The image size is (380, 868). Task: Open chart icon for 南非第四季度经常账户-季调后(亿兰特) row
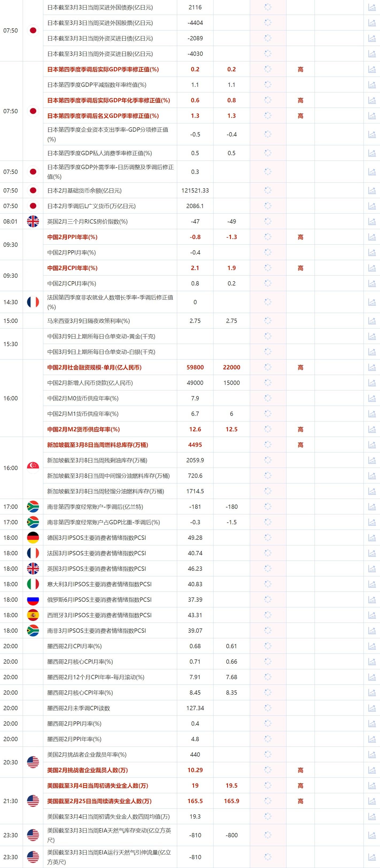pyautogui.click(x=372, y=507)
